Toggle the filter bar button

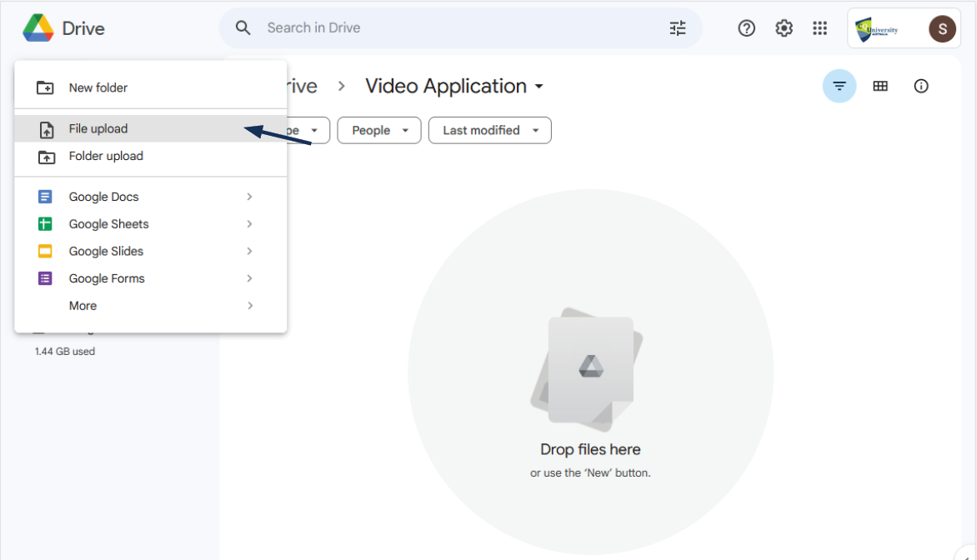[839, 86]
